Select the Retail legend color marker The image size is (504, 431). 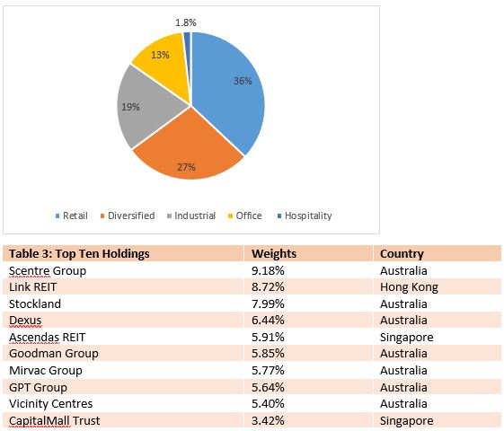click(x=57, y=216)
